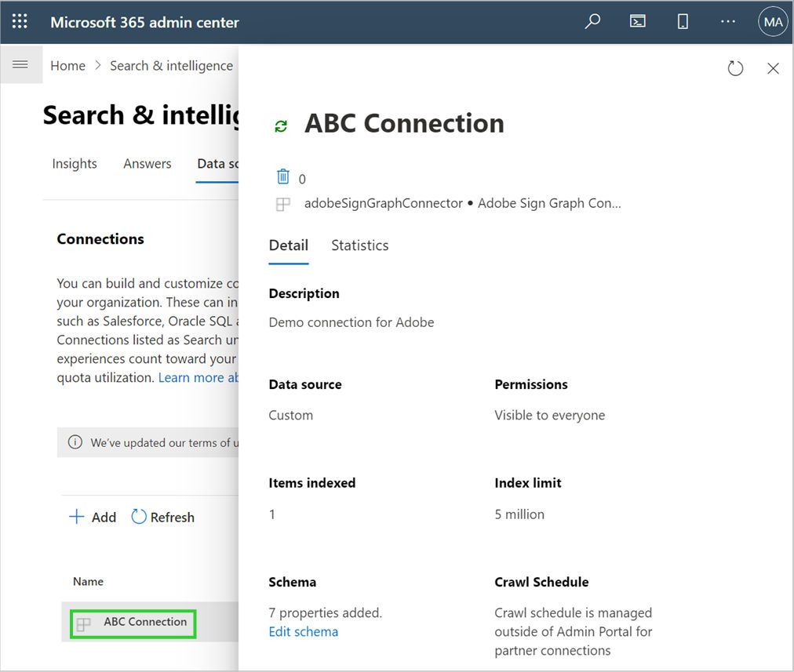Click the search magnifier icon in header
Screen dimensions: 794x672
click(x=593, y=22)
